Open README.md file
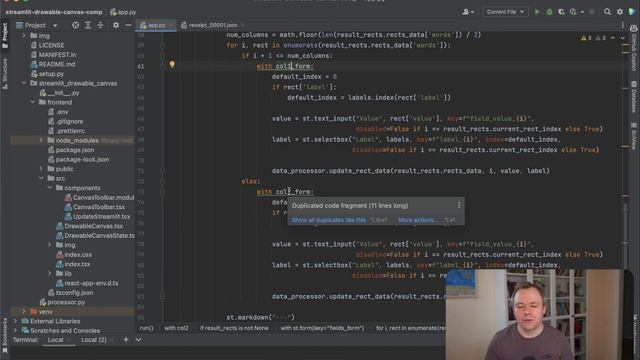This screenshot has height=360, width=640. pyautogui.click(x=57, y=64)
